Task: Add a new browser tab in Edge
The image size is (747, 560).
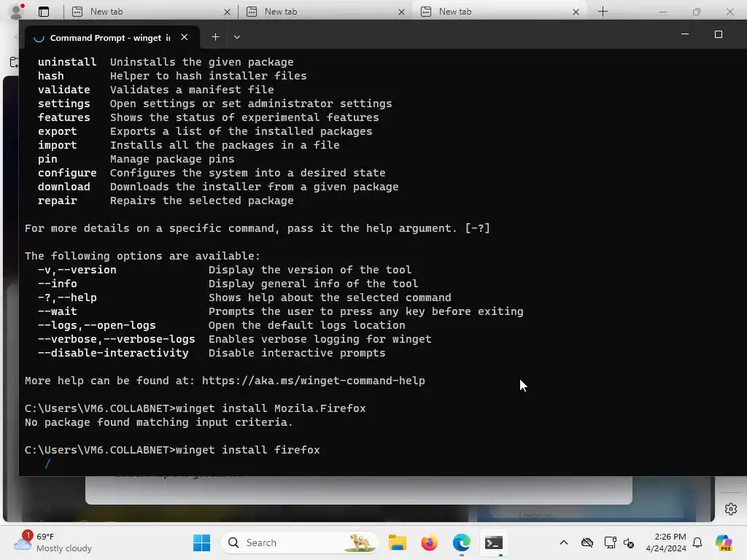Action: click(603, 12)
